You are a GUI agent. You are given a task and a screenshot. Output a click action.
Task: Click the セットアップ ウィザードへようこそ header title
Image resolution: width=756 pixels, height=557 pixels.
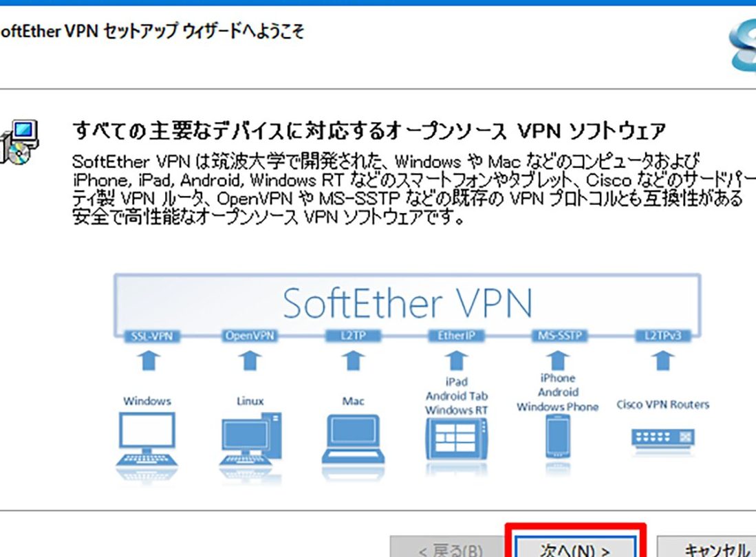(x=153, y=32)
